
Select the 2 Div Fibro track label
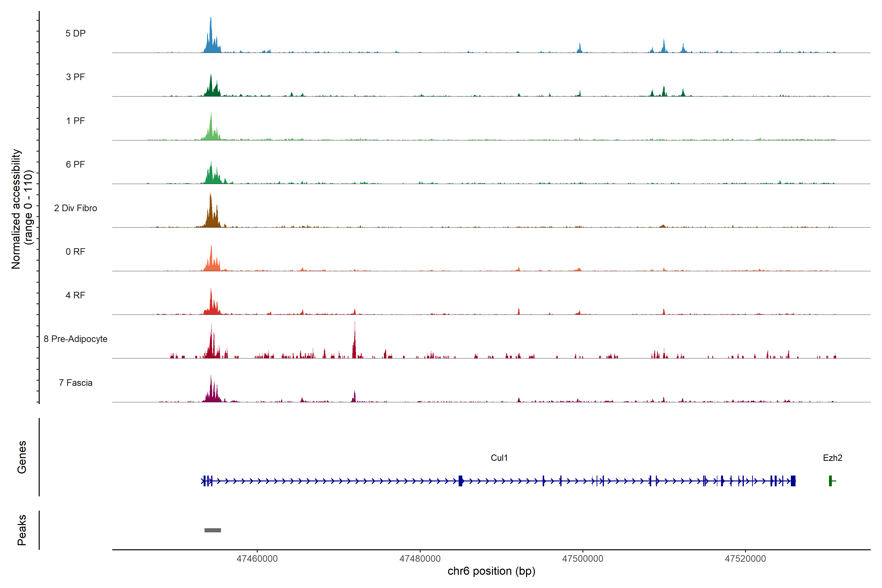click(75, 208)
